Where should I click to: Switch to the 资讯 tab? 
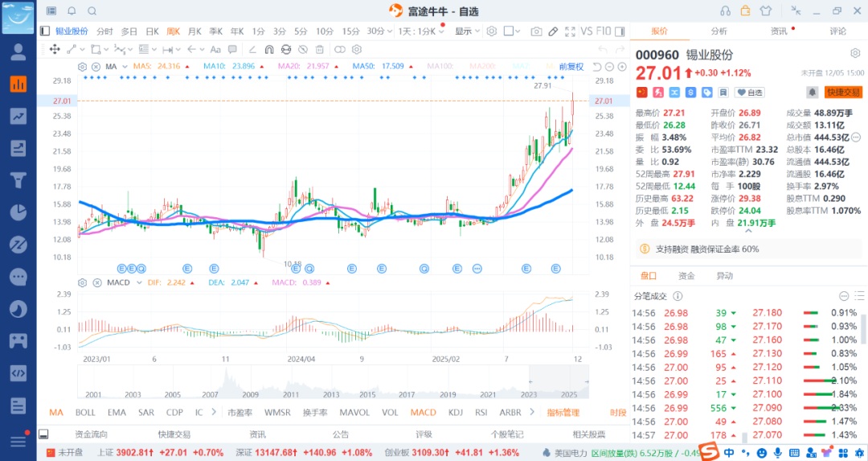pos(779,31)
